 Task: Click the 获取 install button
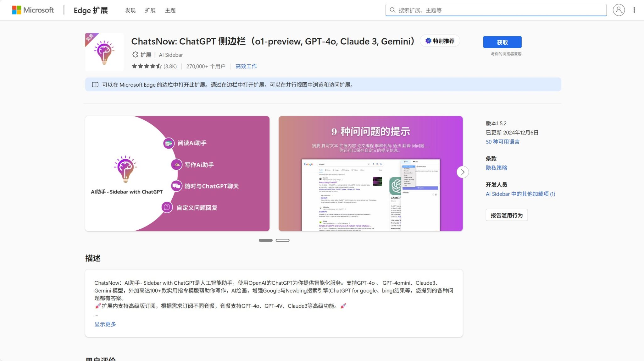(x=502, y=42)
